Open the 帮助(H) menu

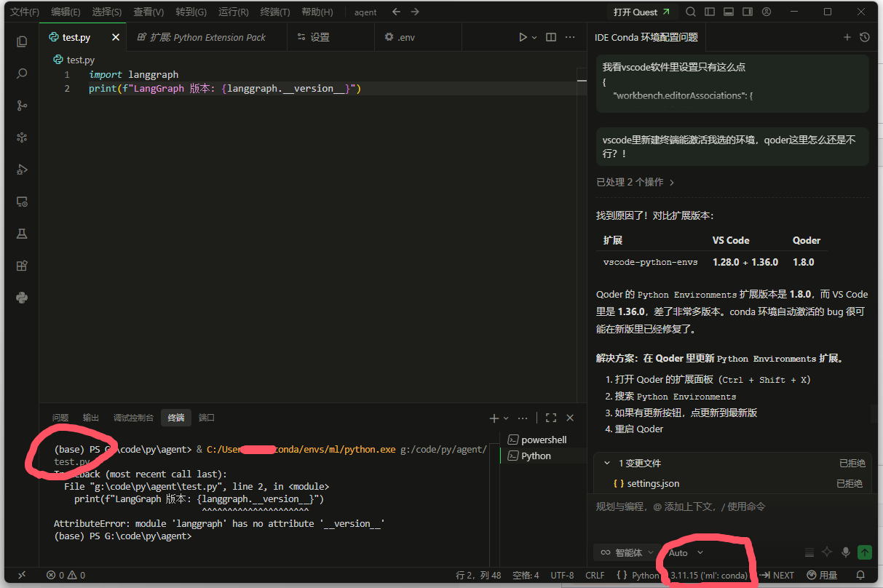pos(317,12)
